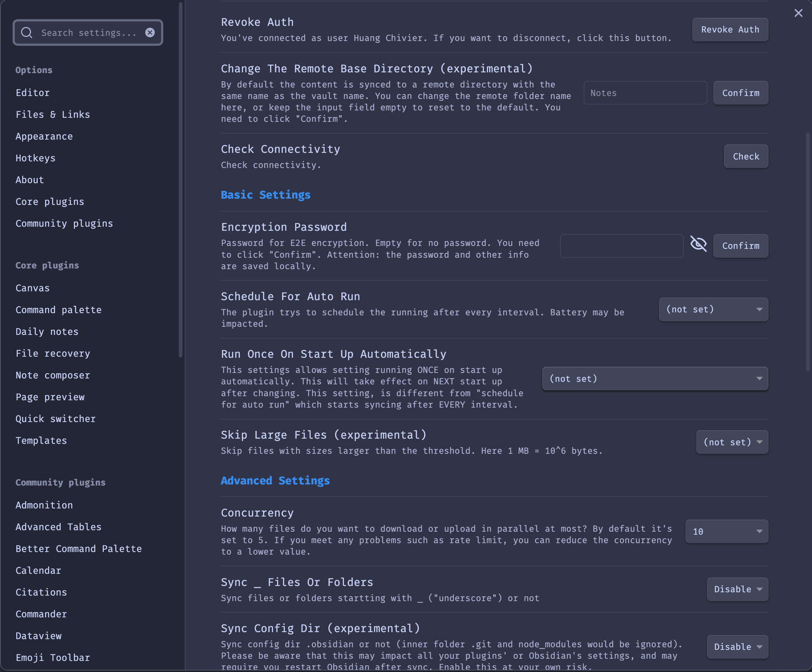Open the Core plugins section
The height and width of the screenshot is (672, 812).
(49, 201)
